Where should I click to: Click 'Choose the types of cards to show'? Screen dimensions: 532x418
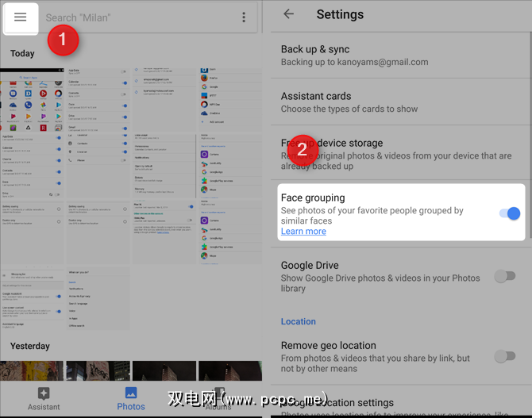(349, 109)
